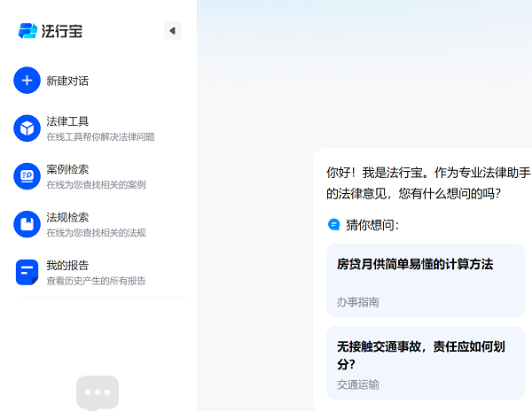Screen dimensions: 532x411
Task: Collapse the sidebar with the arrow button
Action: point(173,31)
